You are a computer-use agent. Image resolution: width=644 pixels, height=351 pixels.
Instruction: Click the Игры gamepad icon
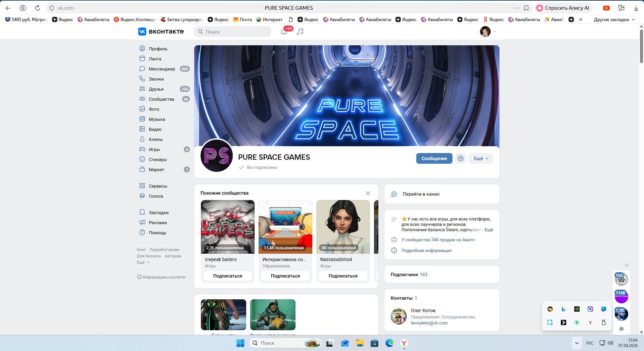pos(142,149)
